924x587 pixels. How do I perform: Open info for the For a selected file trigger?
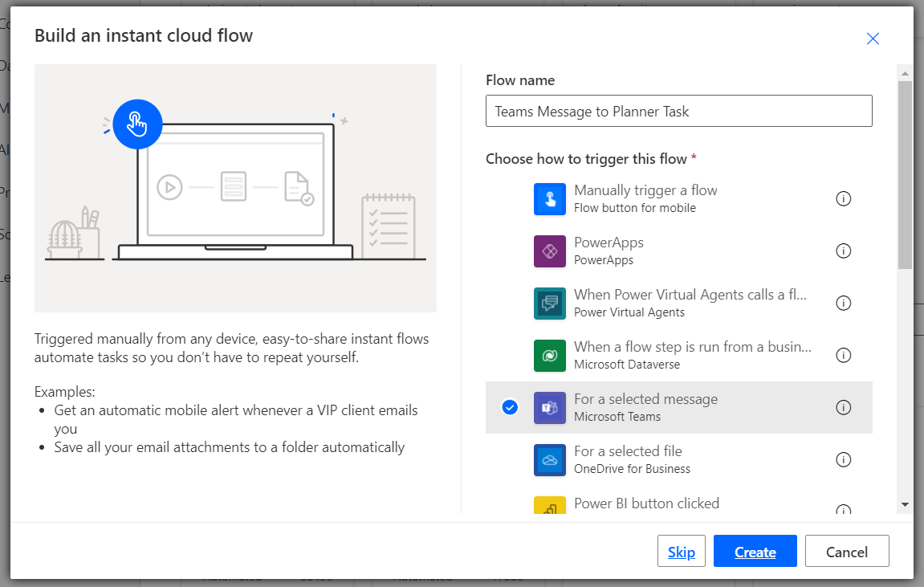point(843,459)
